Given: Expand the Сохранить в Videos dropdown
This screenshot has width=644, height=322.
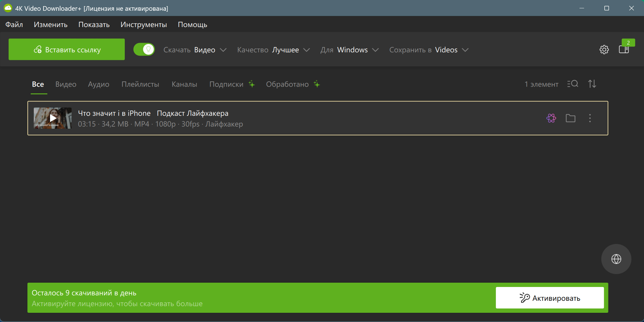Looking at the screenshot, I should click(x=429, y=50).
